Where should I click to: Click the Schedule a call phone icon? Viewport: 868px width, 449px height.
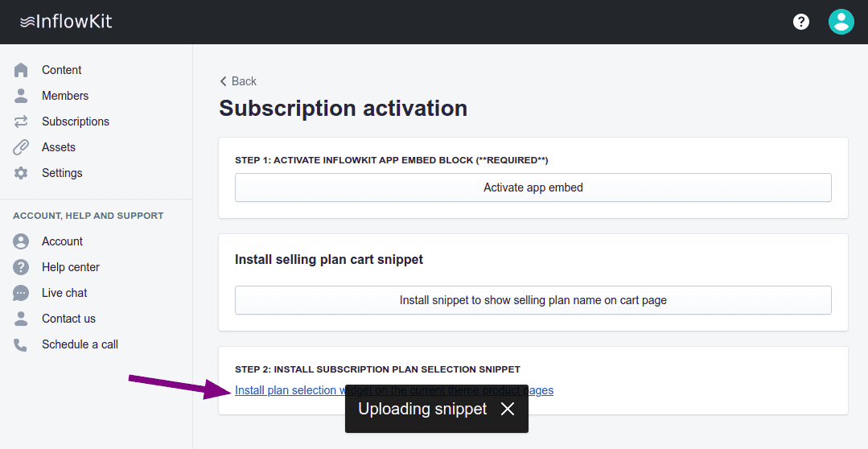(x=21, y=344)
